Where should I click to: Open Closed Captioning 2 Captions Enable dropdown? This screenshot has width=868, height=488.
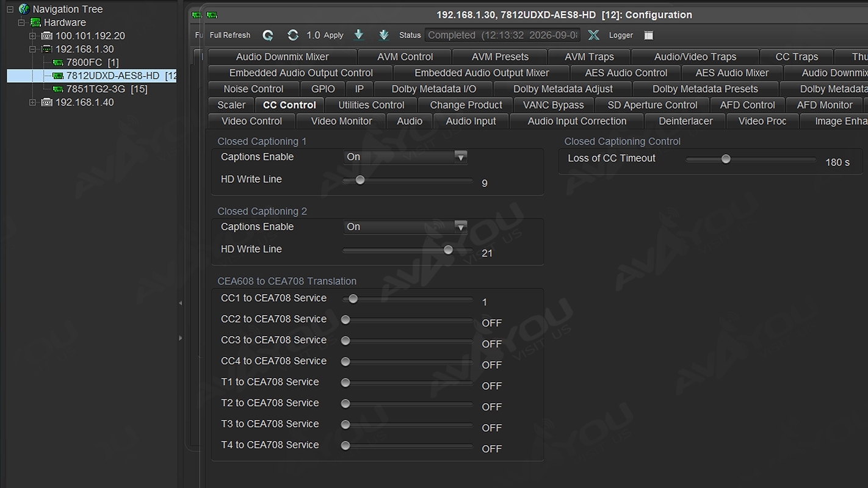pyautogui.click(x=405, y=227)
